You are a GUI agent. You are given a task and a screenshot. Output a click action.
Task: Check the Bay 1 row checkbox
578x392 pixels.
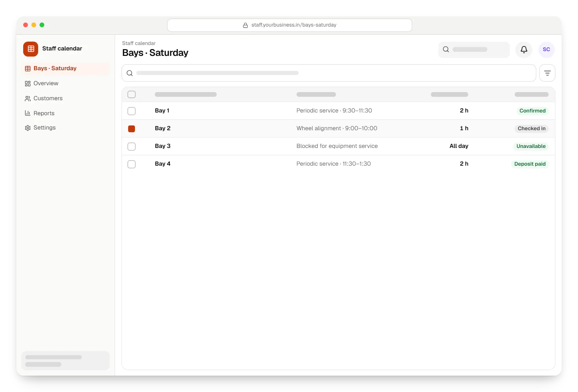(x=132, y=111)
